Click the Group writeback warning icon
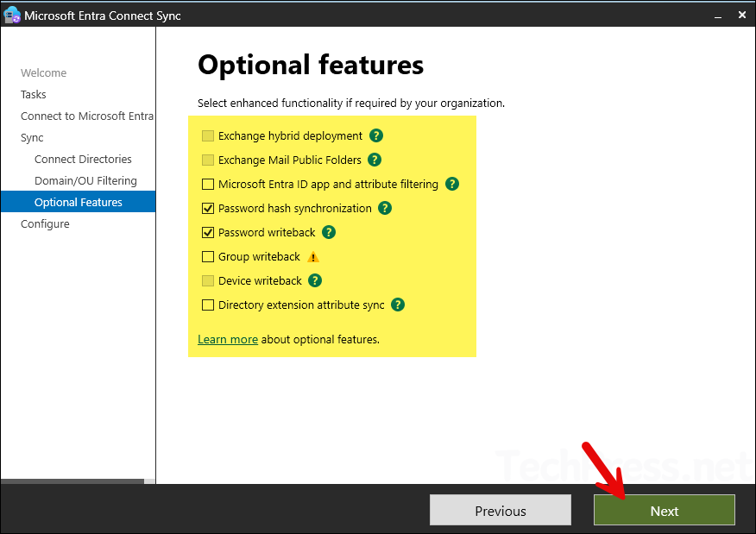The image size is (756, 534). point(313,257)
